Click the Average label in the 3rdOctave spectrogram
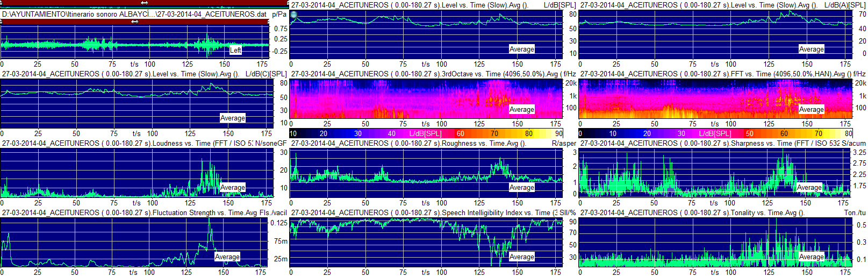Viewport: 868px width, 277px height. tap(521, 109)
